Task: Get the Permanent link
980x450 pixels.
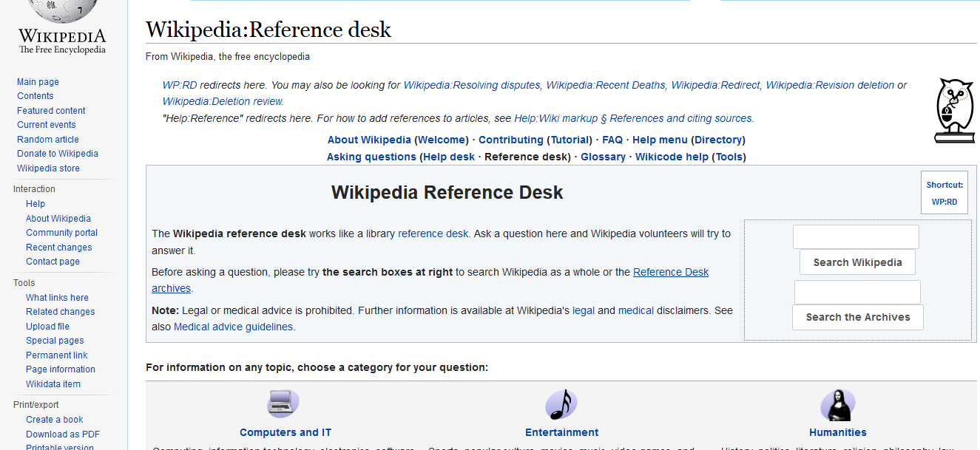Action: 57,355
